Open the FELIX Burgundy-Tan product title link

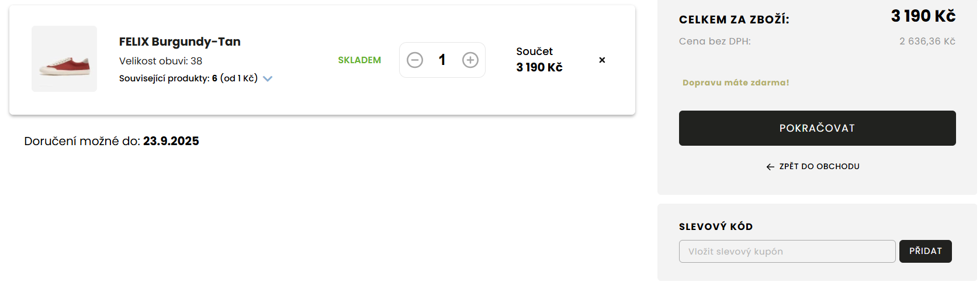pyautogui.click(x=179, y=42)
